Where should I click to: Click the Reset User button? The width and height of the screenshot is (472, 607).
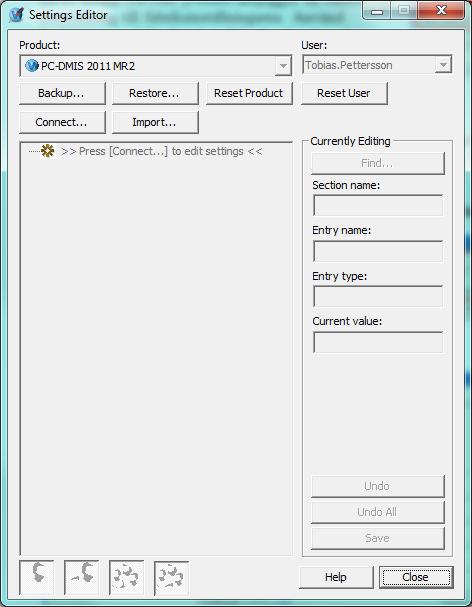[344, 93]
